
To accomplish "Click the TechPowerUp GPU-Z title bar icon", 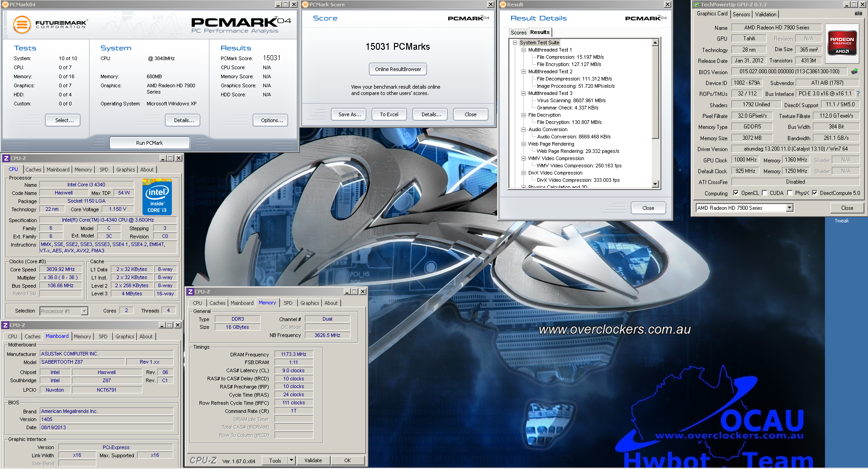I will tap(697, 4).
